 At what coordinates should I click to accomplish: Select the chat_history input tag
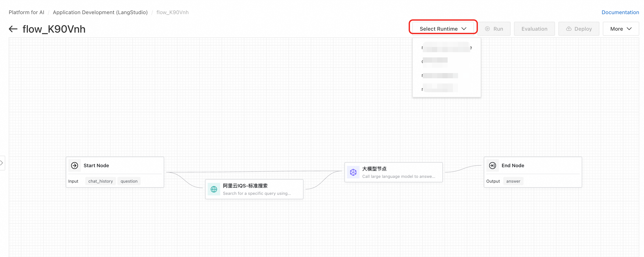click(101, 181)
